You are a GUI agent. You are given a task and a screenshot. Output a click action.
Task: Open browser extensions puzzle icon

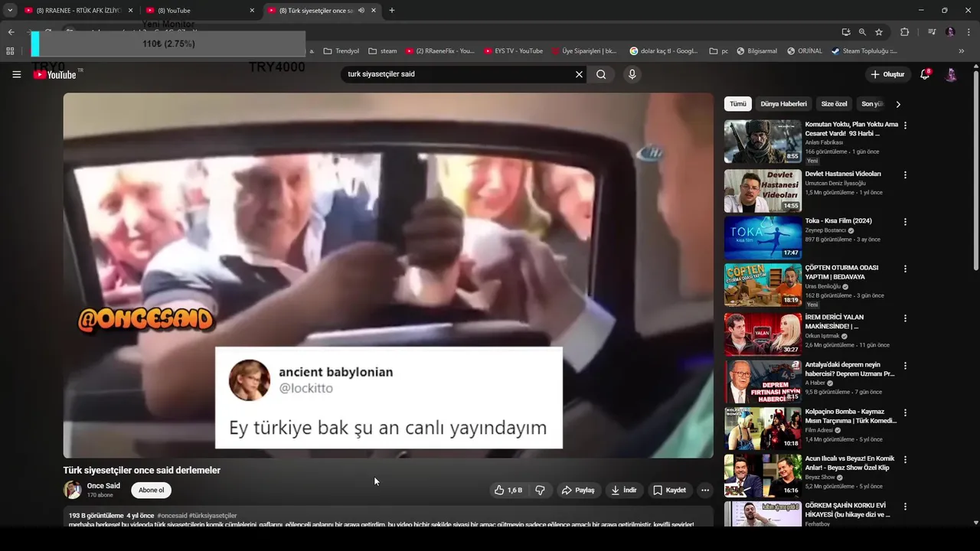click(904, 32)
